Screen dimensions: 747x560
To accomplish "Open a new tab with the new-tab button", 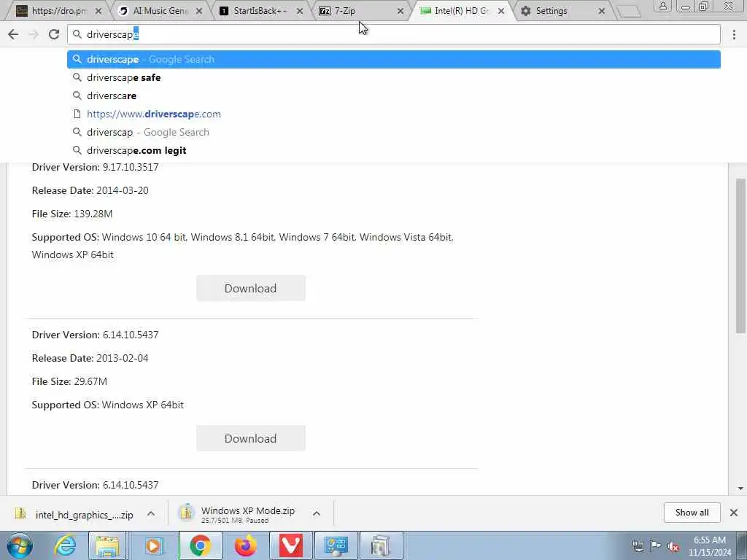I will coord(628,11).
